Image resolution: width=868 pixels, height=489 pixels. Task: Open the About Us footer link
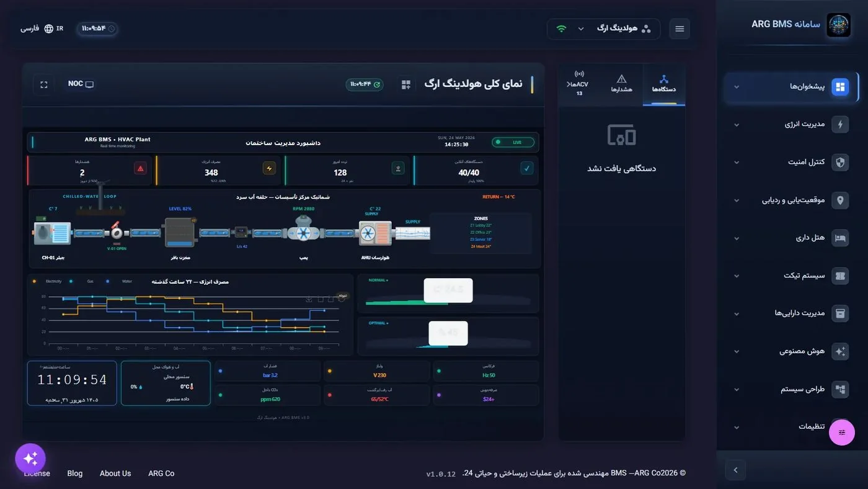(x=115, y=473)
